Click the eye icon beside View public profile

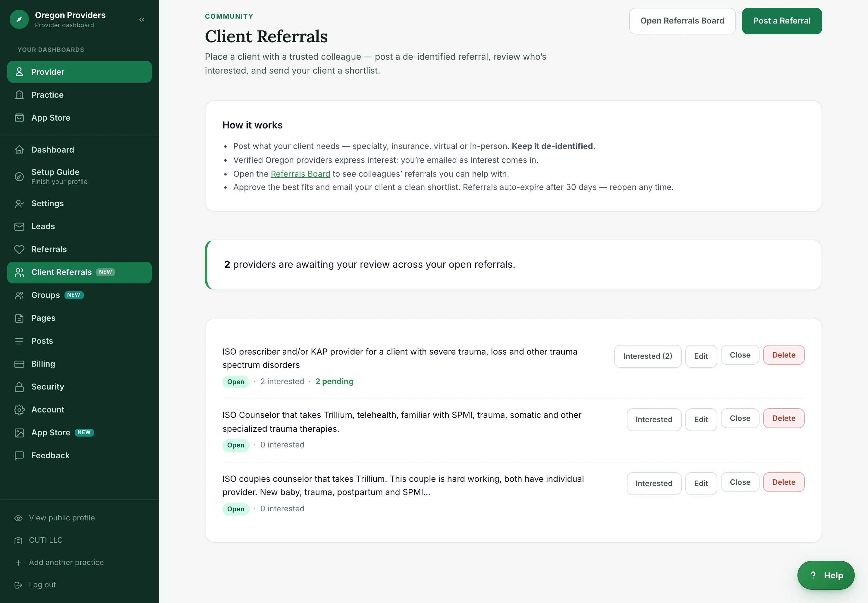click(x=18, y=518)
